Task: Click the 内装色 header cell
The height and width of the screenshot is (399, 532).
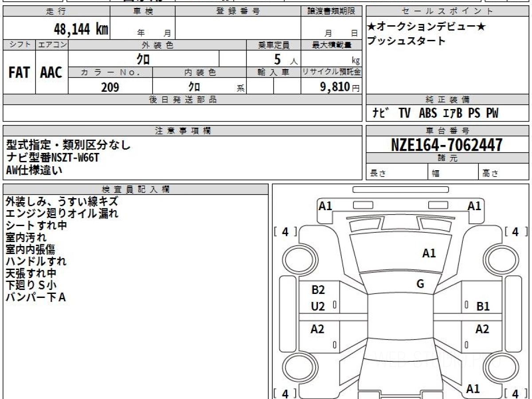Action: click(199, 72)
